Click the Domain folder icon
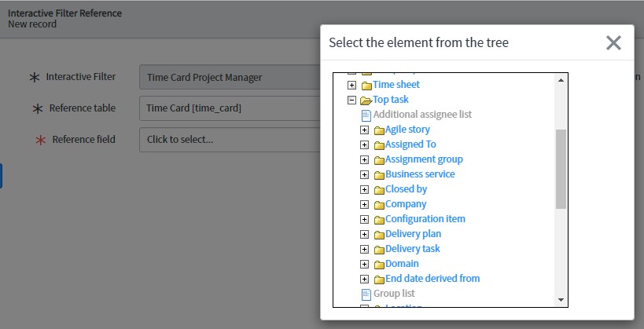The image size is (644, 329). [x=379, y=265]
